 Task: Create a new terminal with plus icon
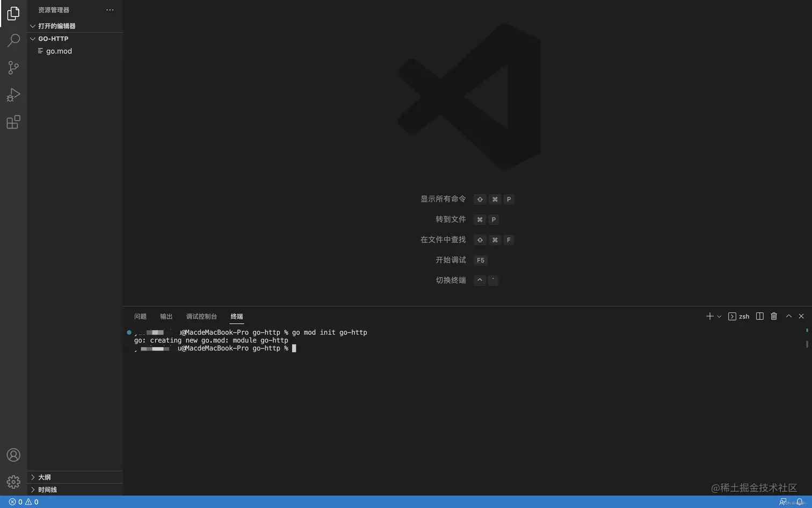click(x=709, y=317)
